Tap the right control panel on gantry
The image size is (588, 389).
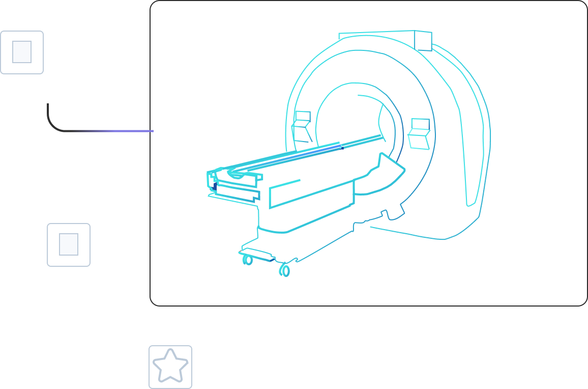420,134
